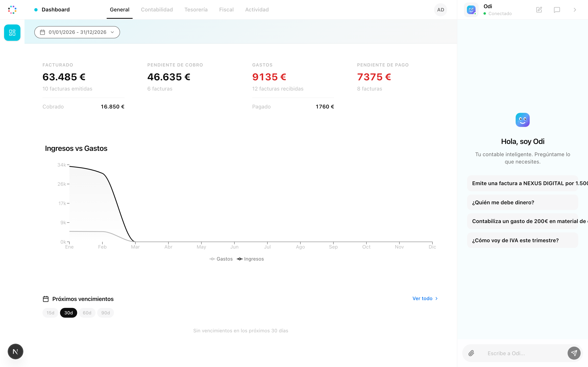The height and width of the screenshot is (367, 588).
Task: Open the chat history icon
Action: click(557, 10)
